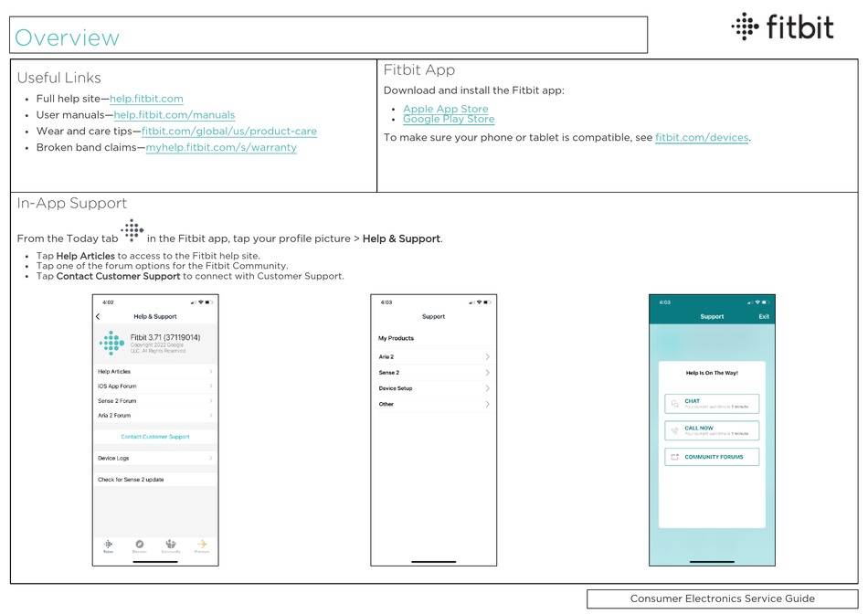
Task: Tap the chat bubbles icon in the CHAT button
Action: click(x=675, y=404)
